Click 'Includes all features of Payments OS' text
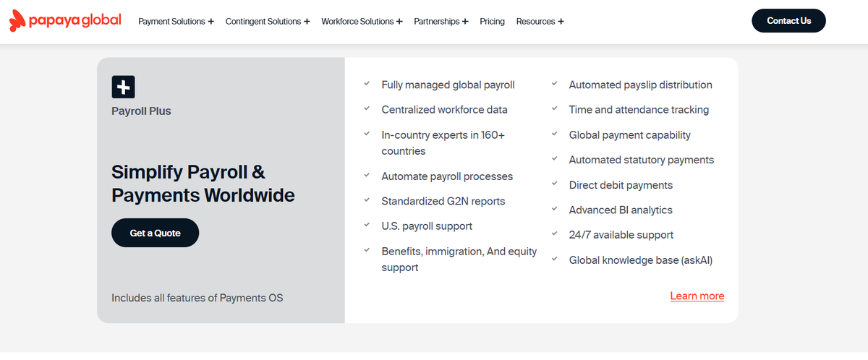The height and width of the screenshot is (360, 868). tap(197, 298)
